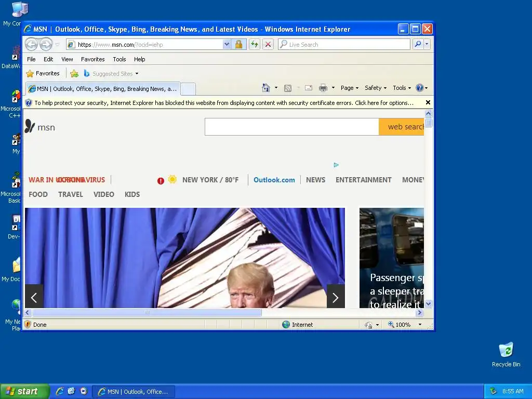The image size is (532, 399).
Task: Click the MSN web search text field
Action: (292, 127)
